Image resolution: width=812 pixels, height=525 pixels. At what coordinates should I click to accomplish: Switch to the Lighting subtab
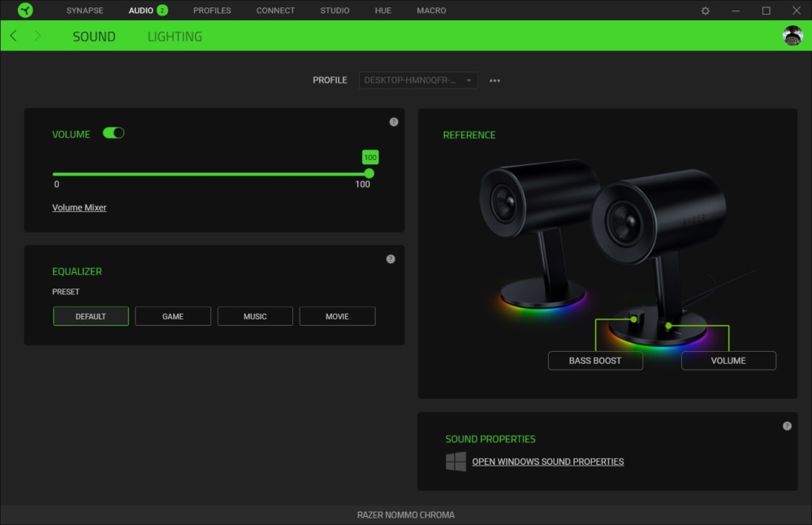[175, 37]
